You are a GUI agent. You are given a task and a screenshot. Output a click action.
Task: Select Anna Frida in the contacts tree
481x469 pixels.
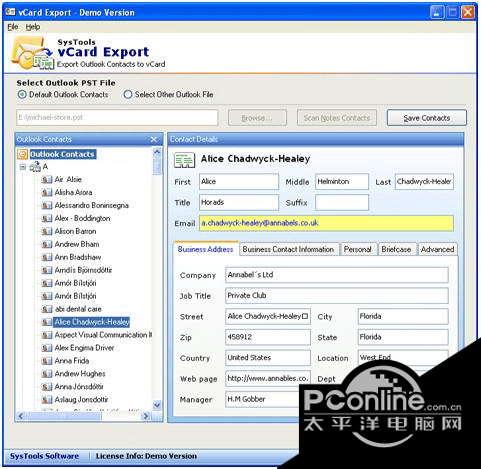[72, 361]
